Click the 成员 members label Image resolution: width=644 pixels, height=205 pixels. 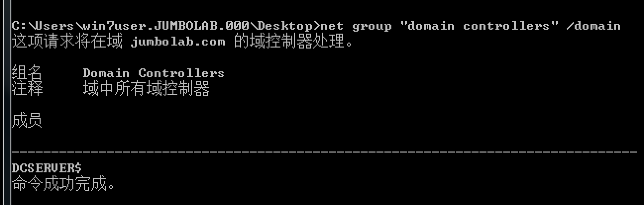[x=27, y=121]
